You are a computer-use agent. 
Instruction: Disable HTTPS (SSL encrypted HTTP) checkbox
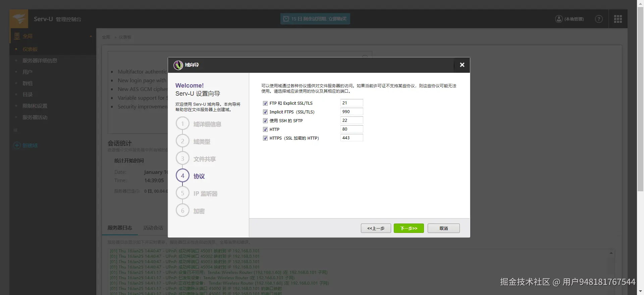tap(265, 138)
